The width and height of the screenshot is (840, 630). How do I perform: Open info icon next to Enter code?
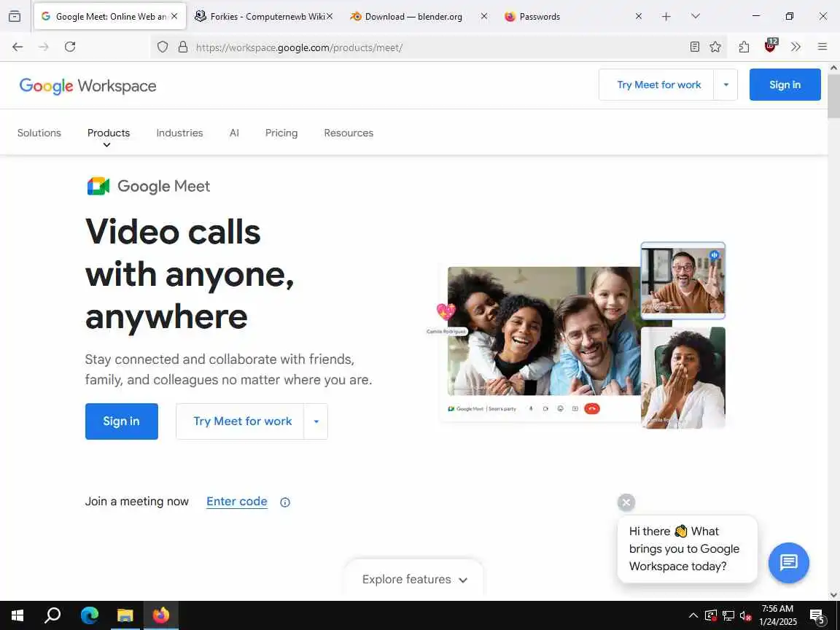point(285,502)
